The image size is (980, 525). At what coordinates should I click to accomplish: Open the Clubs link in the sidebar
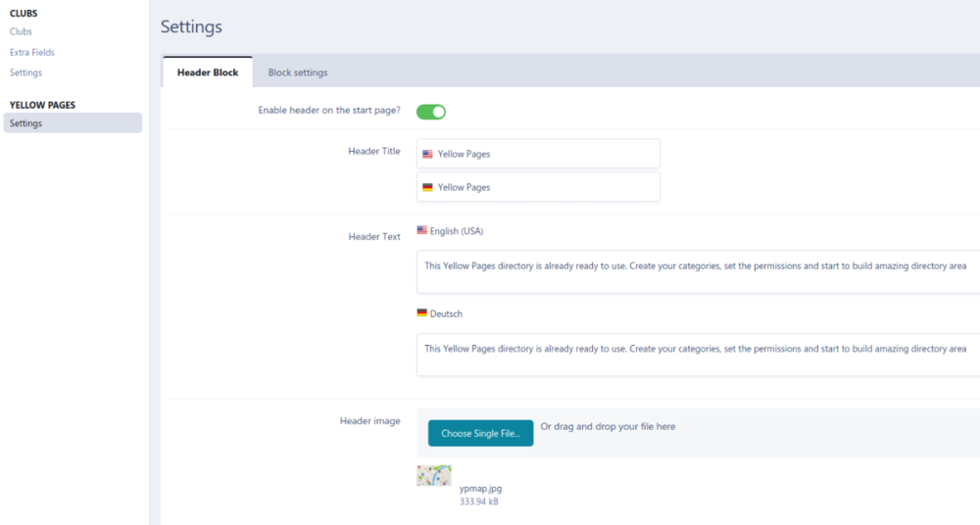tap(21, 31)
